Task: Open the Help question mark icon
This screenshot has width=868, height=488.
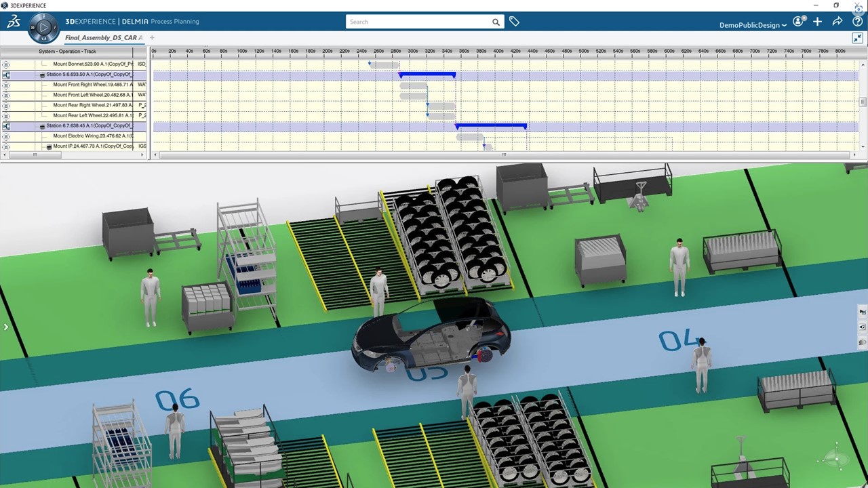Action: (857, 22)
